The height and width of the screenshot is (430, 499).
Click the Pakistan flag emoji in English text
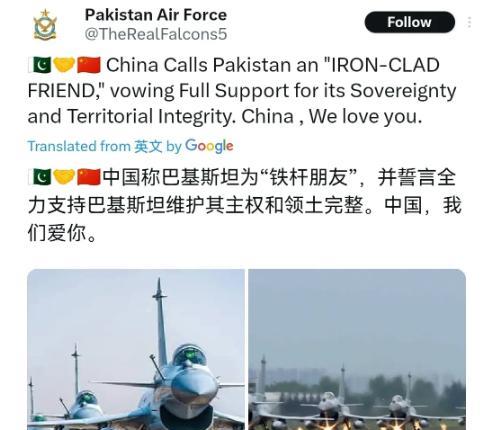point(40,65)
